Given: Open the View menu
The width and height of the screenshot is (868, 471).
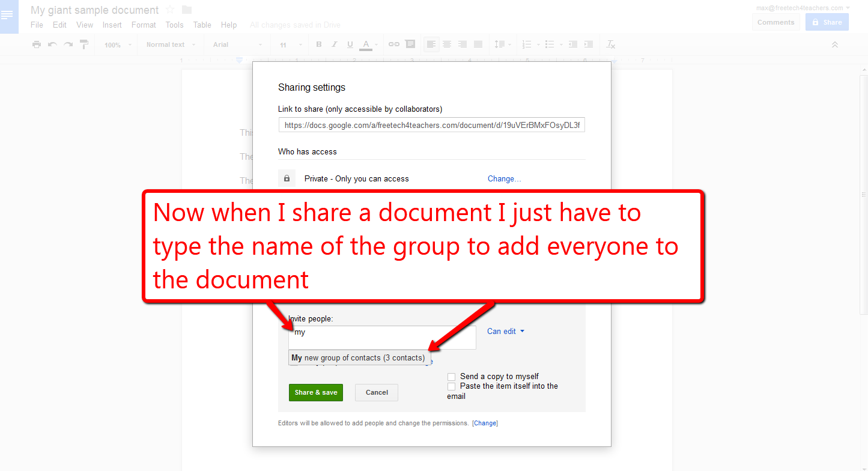Looking at the screenshot, I should pyautogui.click(x=85, y=25).
